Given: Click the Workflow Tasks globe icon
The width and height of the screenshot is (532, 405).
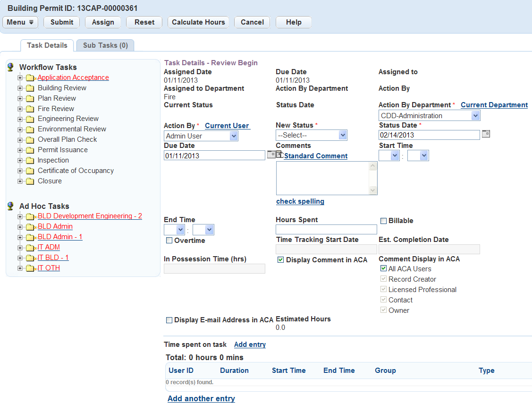Looking at the screenshot, I should (11, 67).
